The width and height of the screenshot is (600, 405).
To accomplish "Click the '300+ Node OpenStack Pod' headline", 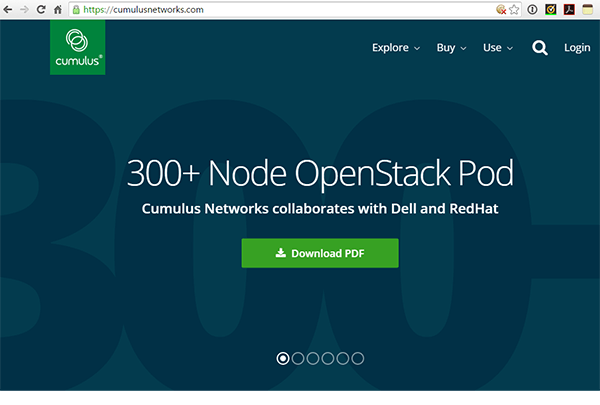I will 320,173.
